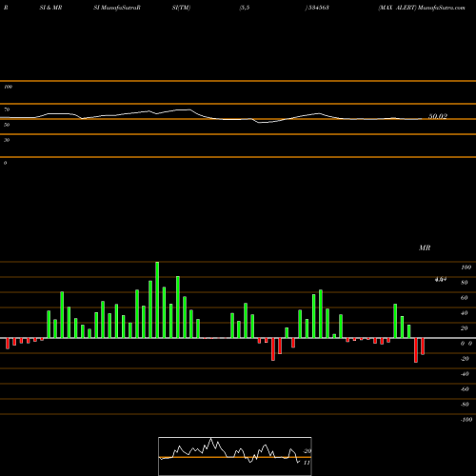
Task: Click the value 11 in the mini chart
Action: point(307,463)
